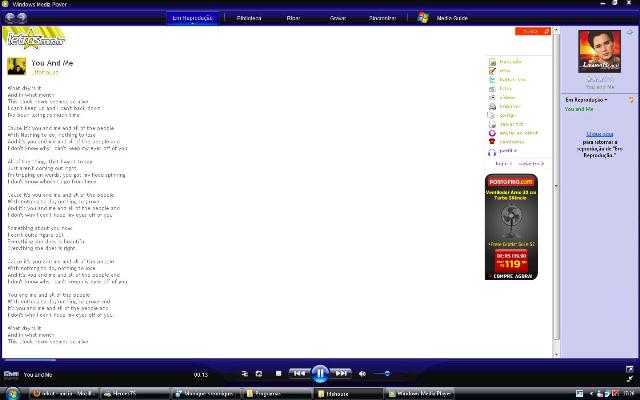Click COMPRE AGORA in the ad banner
640x400 pixels.
(x=512, y=276)
